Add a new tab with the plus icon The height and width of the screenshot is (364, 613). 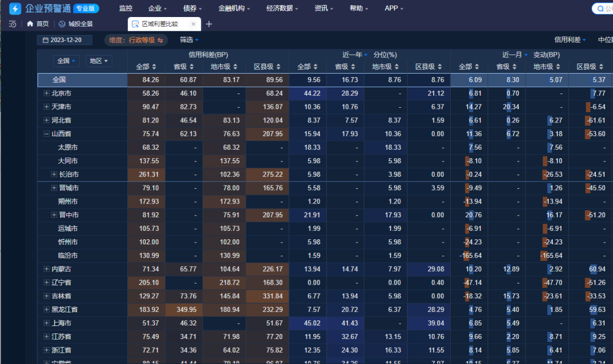click(x=209, y=24)
